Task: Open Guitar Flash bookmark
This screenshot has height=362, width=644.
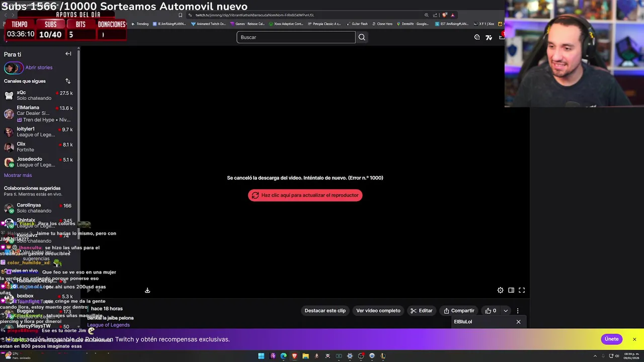Action: click(x=357, y=24)
